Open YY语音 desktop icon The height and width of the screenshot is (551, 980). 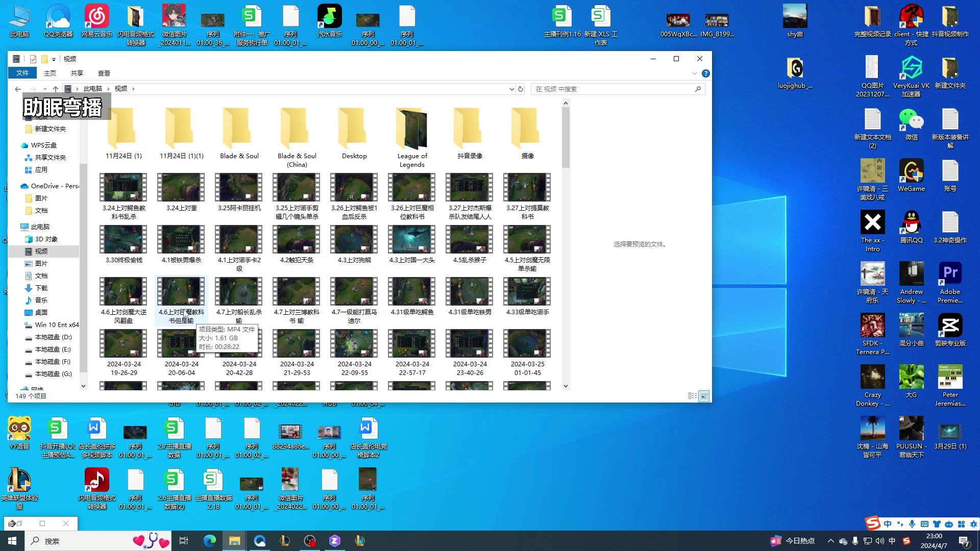[x=19, y=433]
